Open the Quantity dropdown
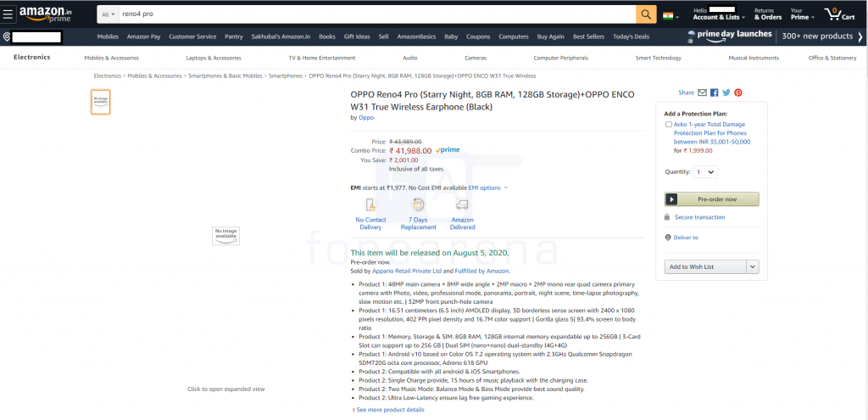The height and width of the screenshot is (420, 868). (704, 171)
